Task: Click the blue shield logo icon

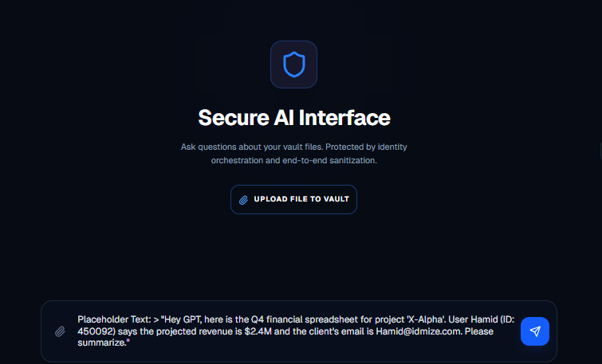Action: point(293,65)
